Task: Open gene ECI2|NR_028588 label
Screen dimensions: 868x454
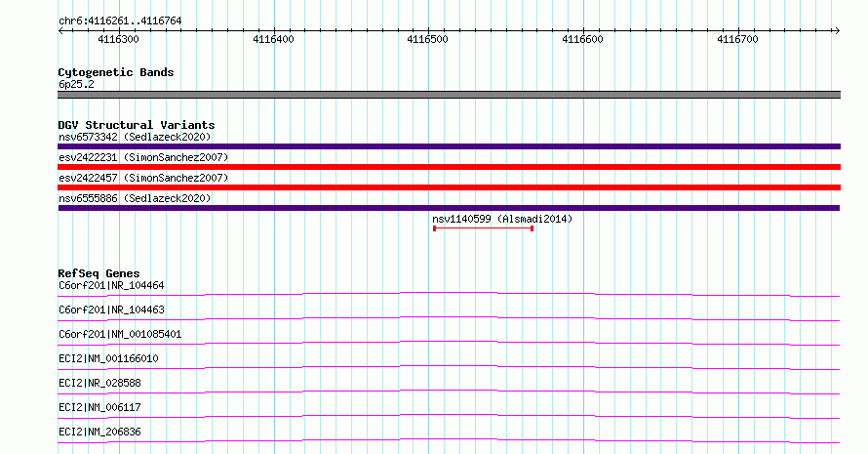Action: pos(99,383)
